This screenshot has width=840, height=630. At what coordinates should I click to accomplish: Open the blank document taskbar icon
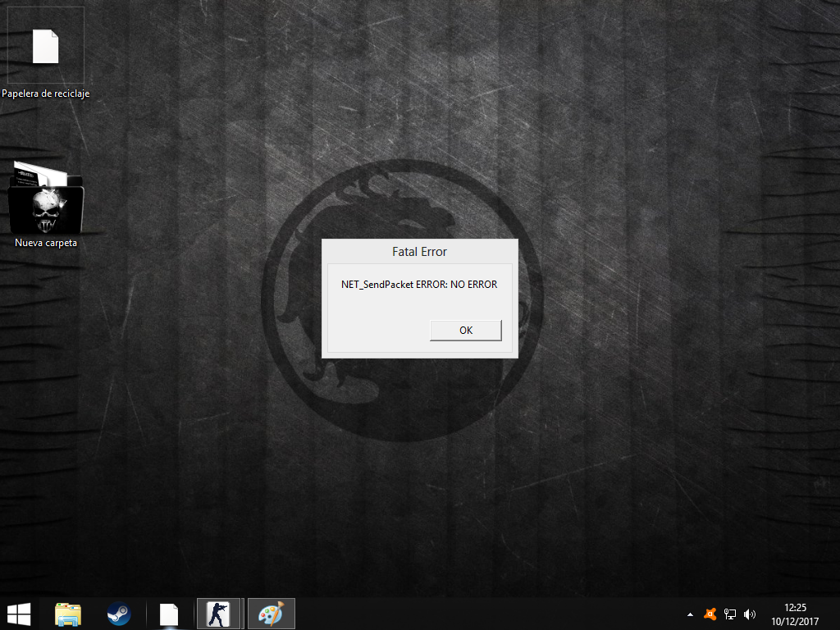169,614
